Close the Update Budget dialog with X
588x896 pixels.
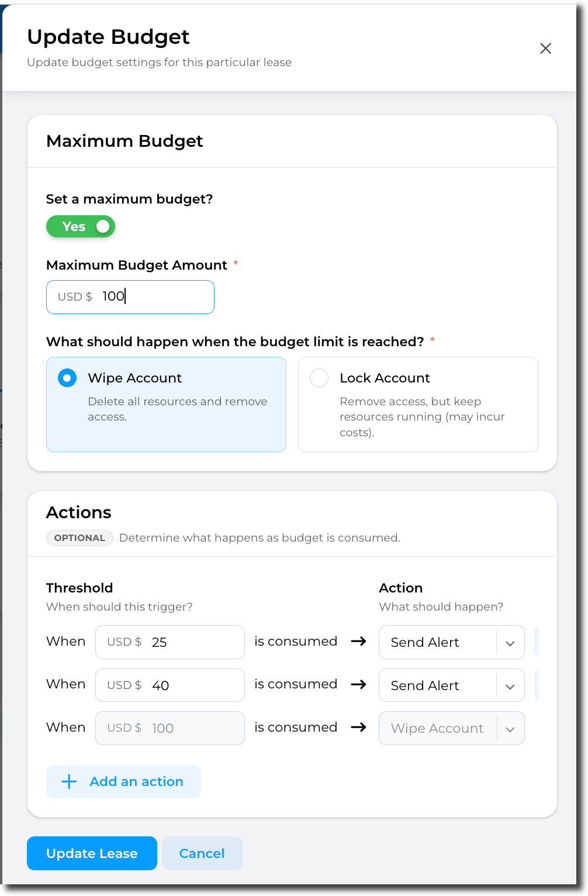click(545, 49)
